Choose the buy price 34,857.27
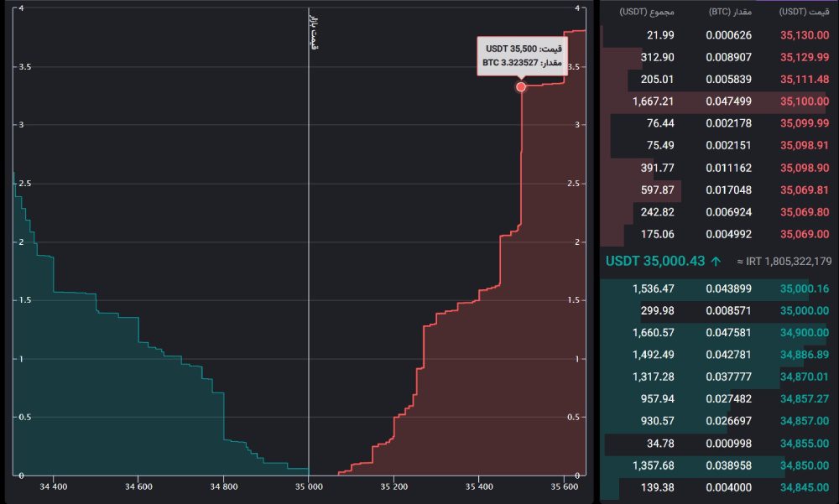 tap(805, 397)
